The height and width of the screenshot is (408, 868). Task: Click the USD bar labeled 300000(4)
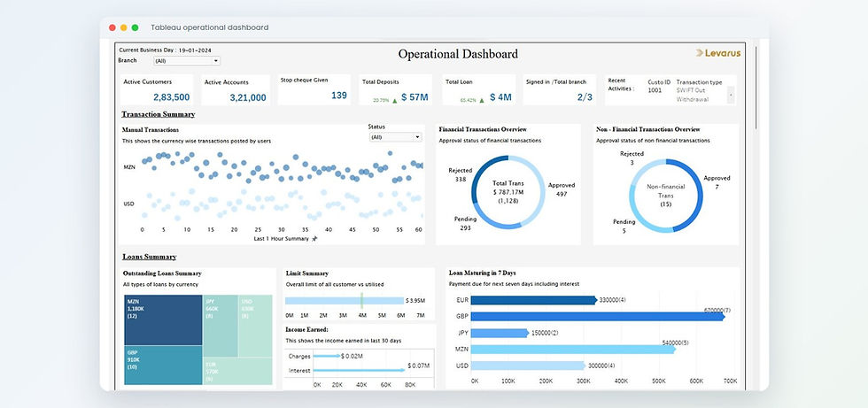[x=528, y=366]
